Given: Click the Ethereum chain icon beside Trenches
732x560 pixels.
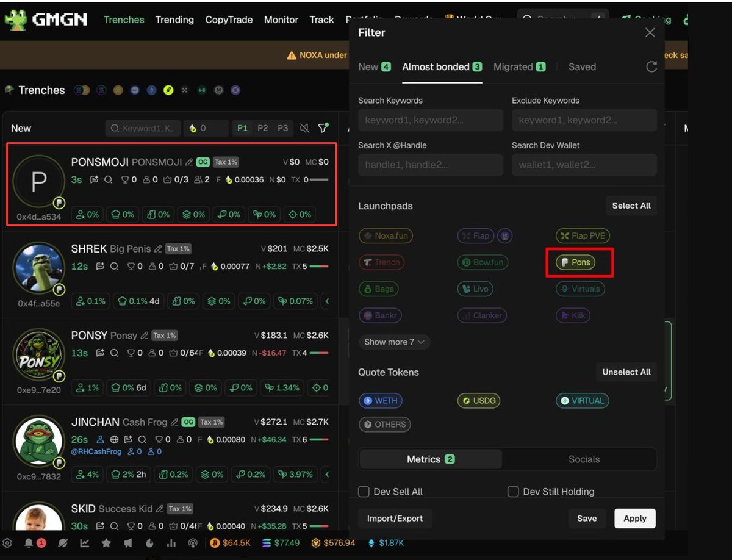Looking at the screenshot, I should [152, 90].
